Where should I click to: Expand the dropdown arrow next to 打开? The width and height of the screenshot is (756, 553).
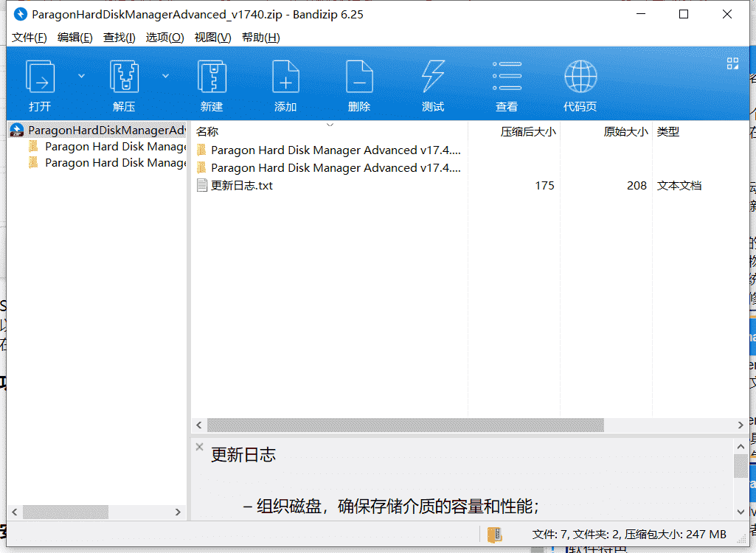pyautogui.click(x=81, y=76)
